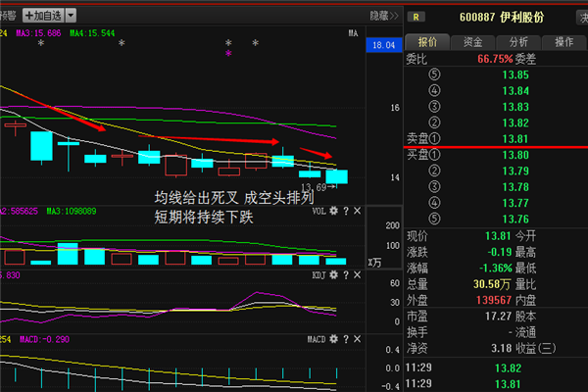The image size is (588, 392).
Task: Click the 加自选 add-to-watchlist button
Action: [x=43, y=16]
